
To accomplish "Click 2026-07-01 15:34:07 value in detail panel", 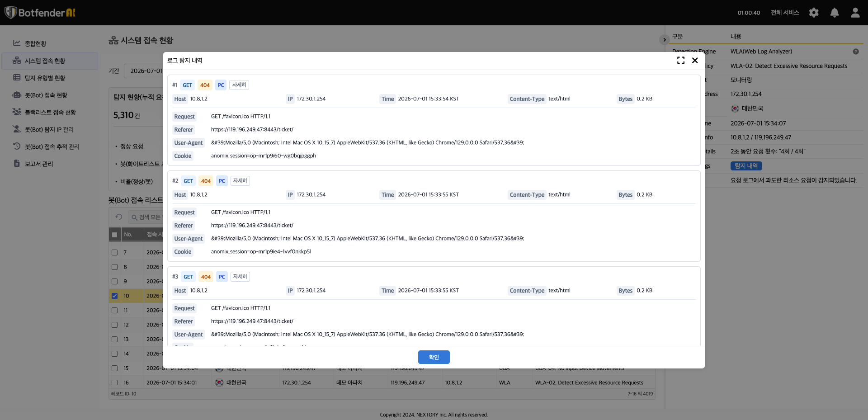I will pos(758,123).
